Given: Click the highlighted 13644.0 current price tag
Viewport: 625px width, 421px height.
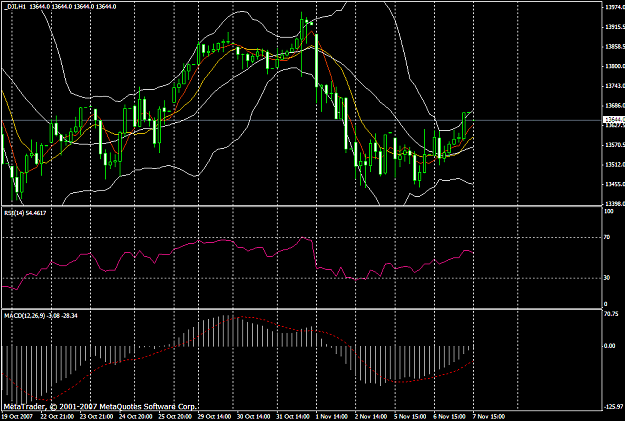Looking at the screenshot, I should (614, 120).
